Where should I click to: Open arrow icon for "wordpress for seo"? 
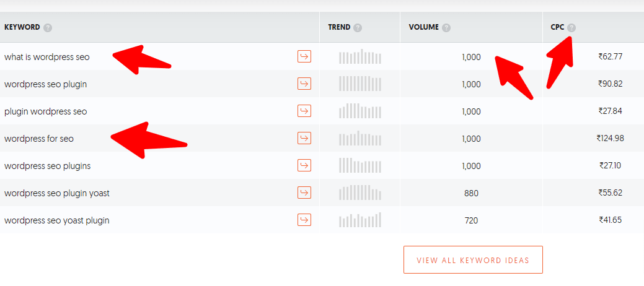pos(304,138)
